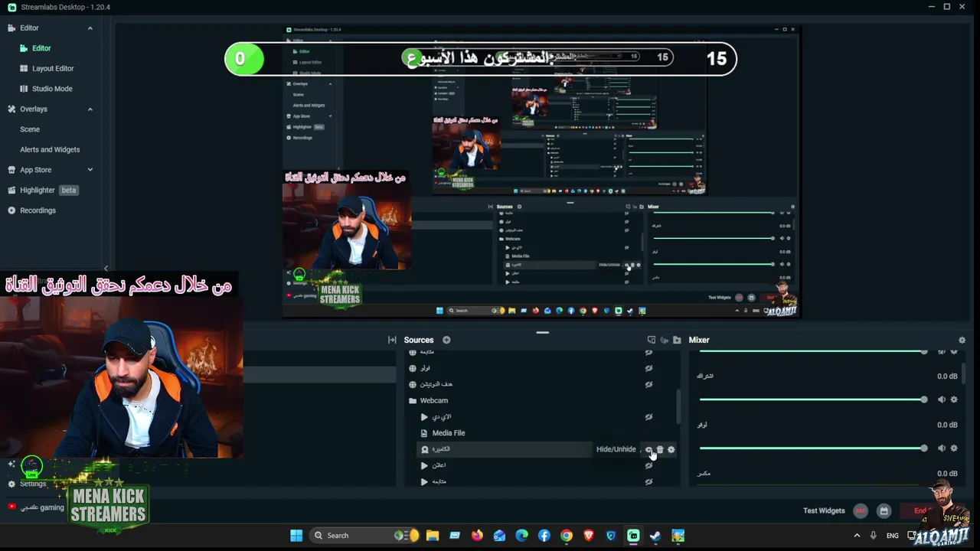Click the red End Stream button
Viewport: 980px width, 551px height.
(923, 510)
